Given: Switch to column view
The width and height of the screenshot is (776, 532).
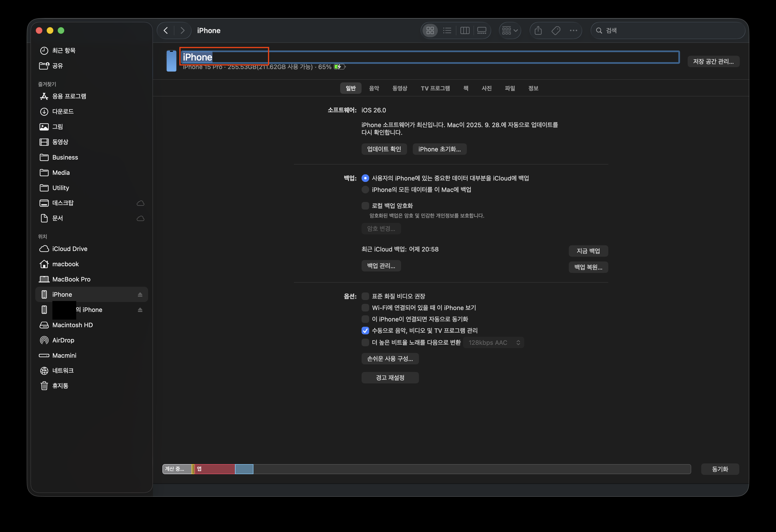Looking at the screenshot, I should tap(465, 31).
